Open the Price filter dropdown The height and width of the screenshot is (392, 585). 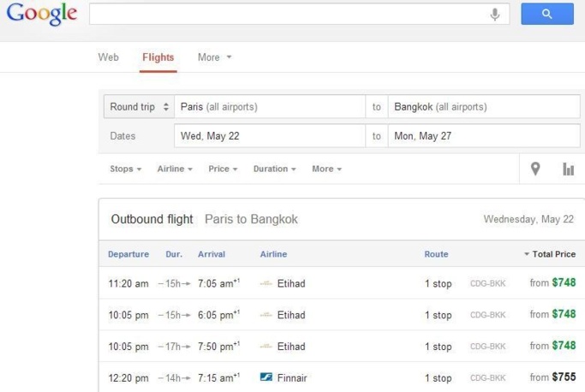[223, 169]
